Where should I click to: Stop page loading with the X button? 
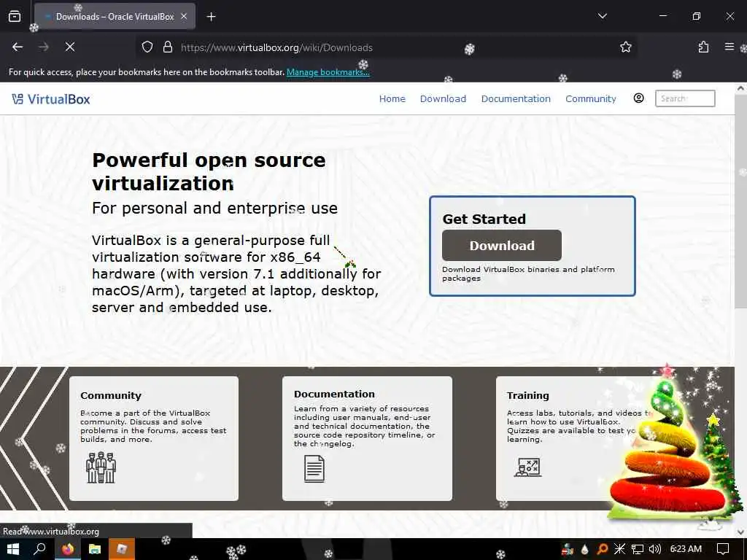pos(70,47)
